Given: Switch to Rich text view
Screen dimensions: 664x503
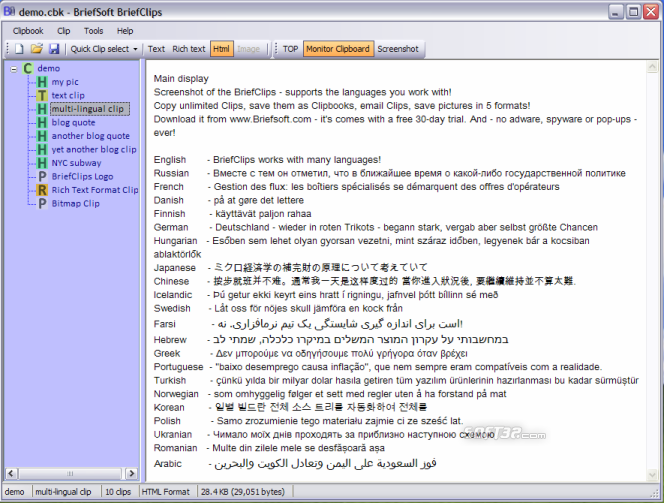Looking at the screenshot, I should click(x=189, y=49).
